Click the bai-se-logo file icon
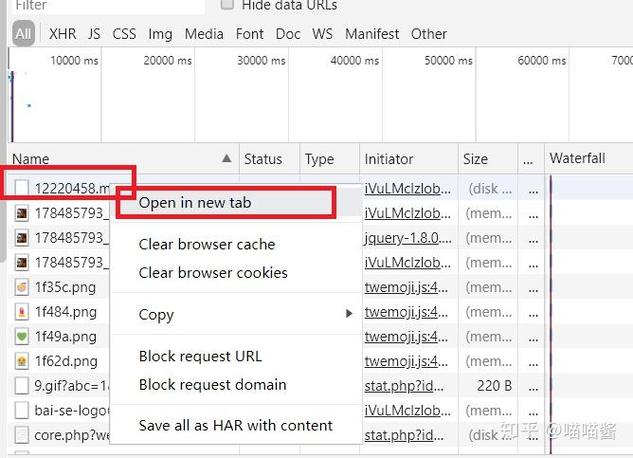 tap(21, 410)
